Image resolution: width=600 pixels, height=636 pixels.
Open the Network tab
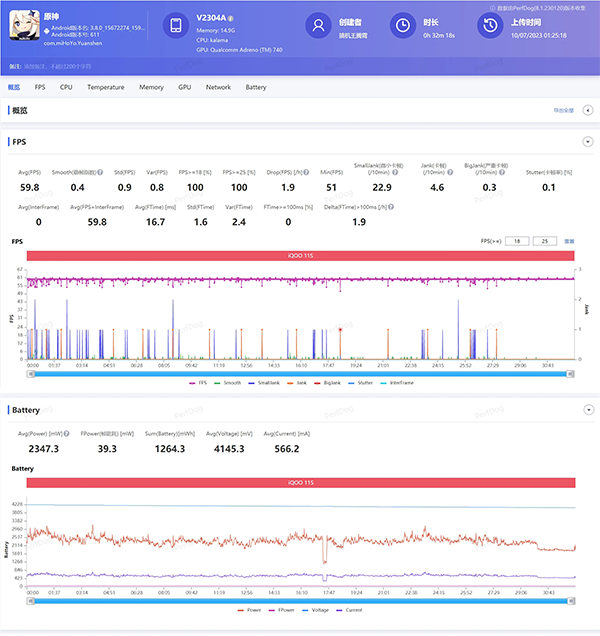coord(218,87)
